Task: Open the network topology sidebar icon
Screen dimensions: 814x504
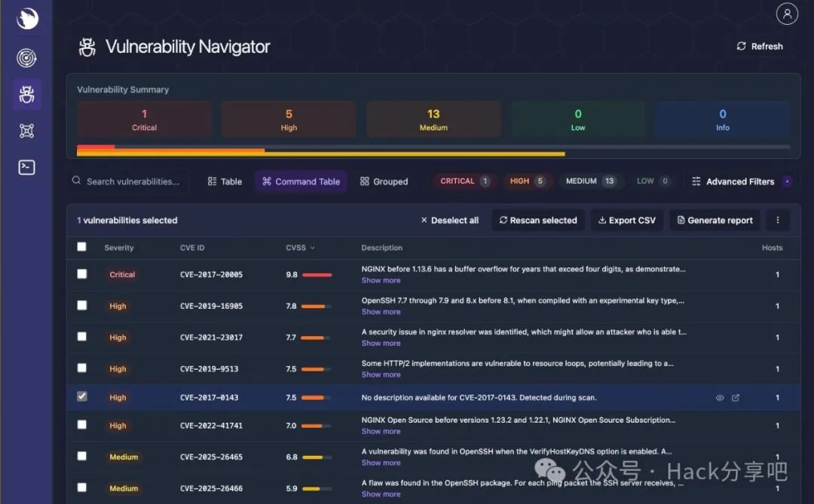Action: tap(26, 131)
